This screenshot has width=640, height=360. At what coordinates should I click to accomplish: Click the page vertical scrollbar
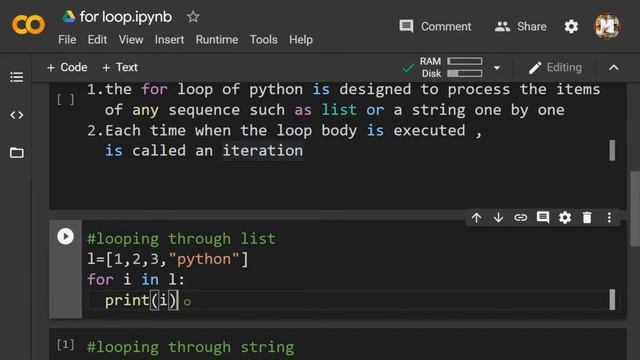pyautogui.click(x=635, y=209)
